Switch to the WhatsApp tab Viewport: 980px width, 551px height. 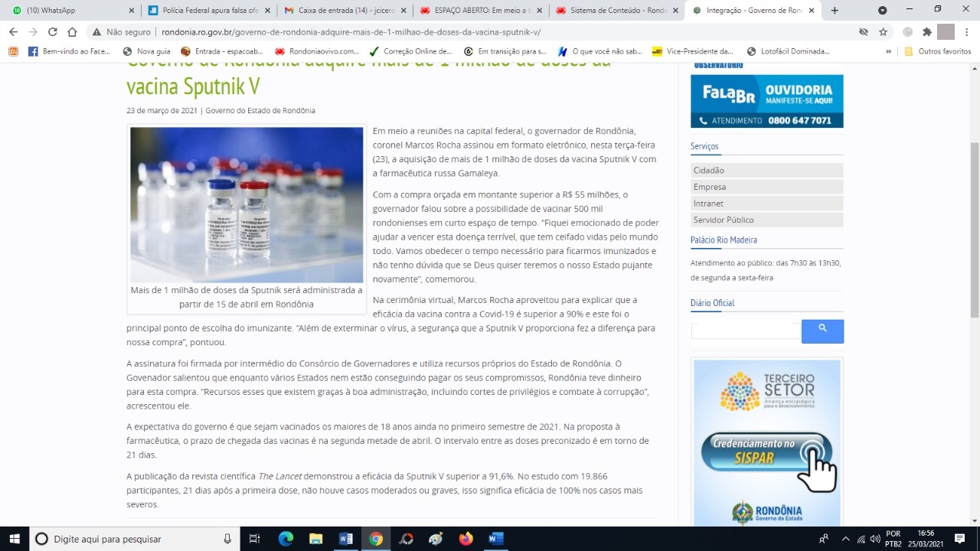click(x=69, y=11)
